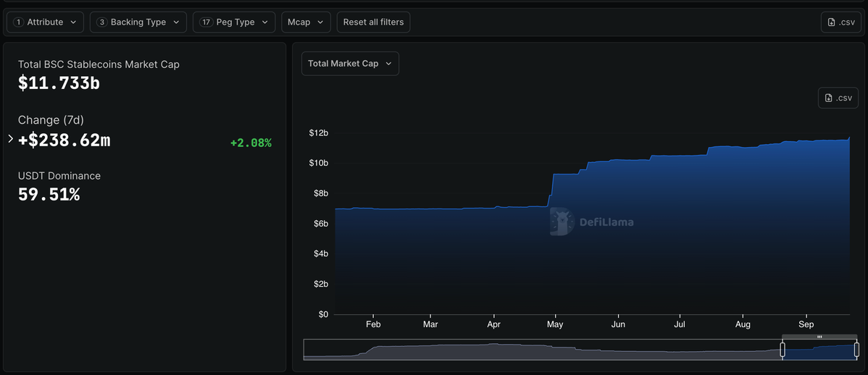The width and height of the screenshot is (868, 375).
Task: Click the chart panel's .csv download icon
Action: click(829, 98)
